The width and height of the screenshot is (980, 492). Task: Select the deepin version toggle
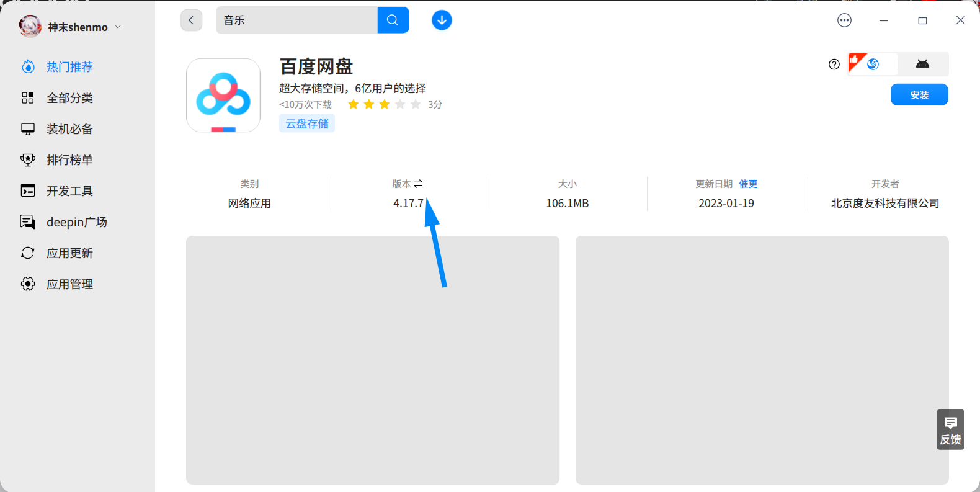[x=873, y=64]
